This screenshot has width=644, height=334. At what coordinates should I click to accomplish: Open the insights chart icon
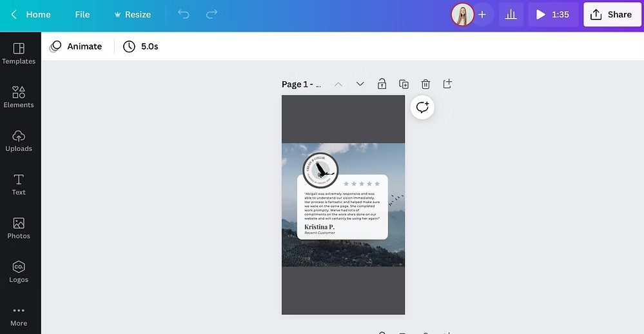(x=511, y=15)
